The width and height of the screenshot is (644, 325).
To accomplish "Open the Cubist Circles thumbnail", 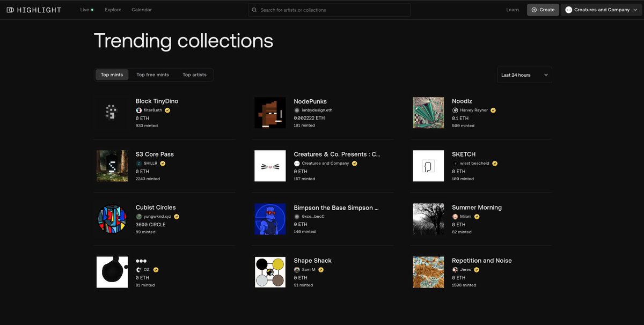I will point(112,219).
